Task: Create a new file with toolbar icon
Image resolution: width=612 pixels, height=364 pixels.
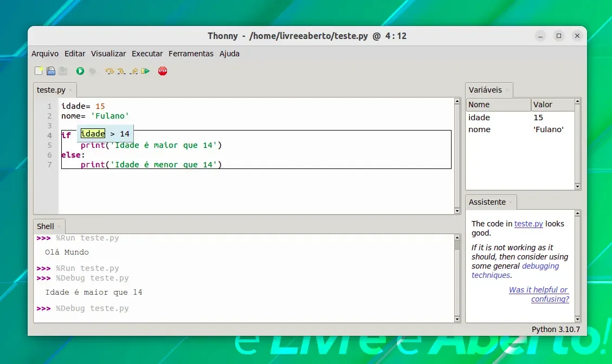Action: coord(38,71)
